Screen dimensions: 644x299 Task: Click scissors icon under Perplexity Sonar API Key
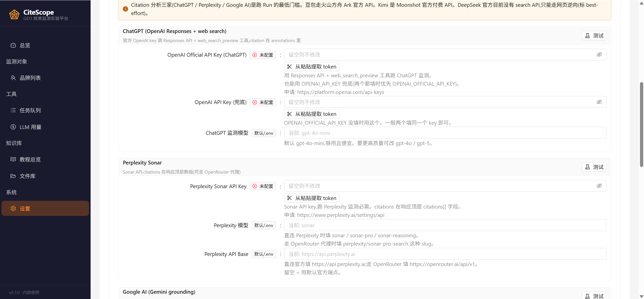click(290, 198)
